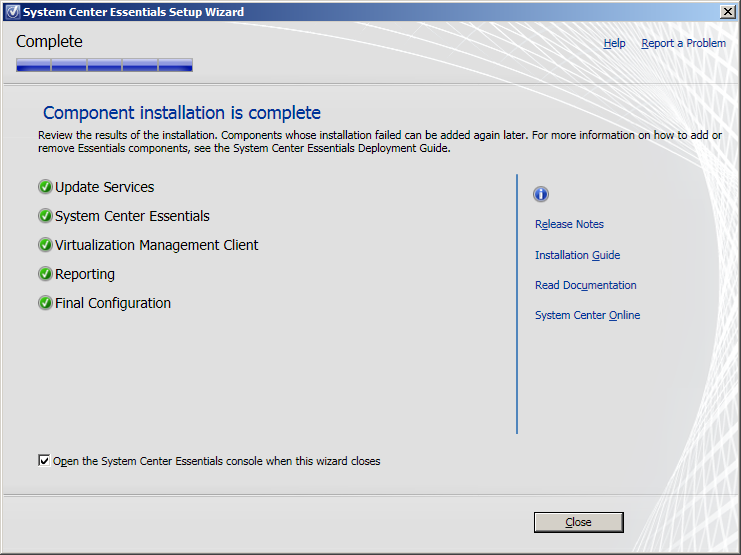Click the checkmark icon for Virtualization Management Client

click(x=45, y=245)
